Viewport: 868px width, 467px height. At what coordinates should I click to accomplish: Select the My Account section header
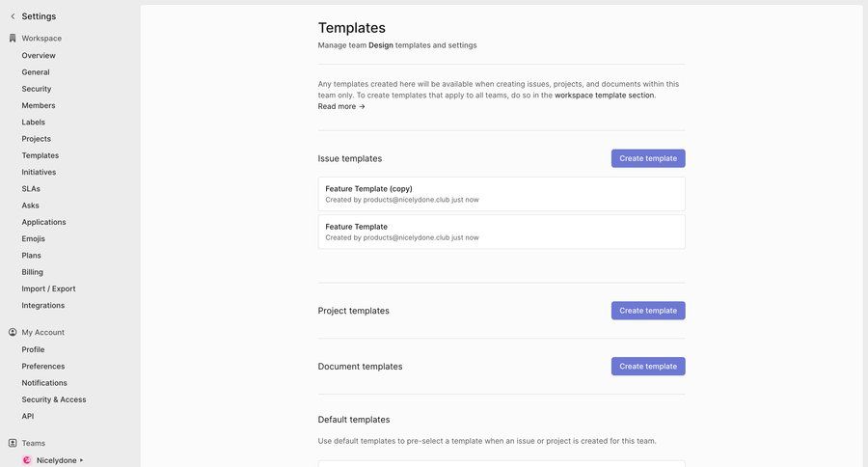point(43,332)
